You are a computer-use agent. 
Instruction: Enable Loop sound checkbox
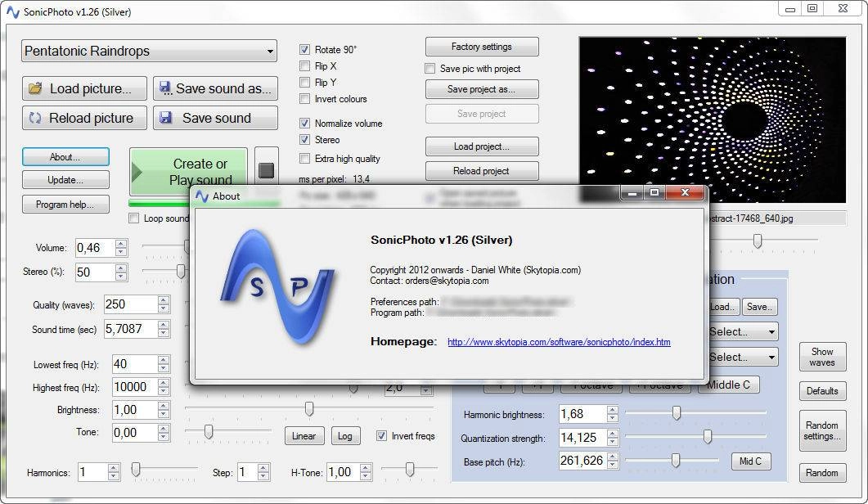tap(133, 218)
